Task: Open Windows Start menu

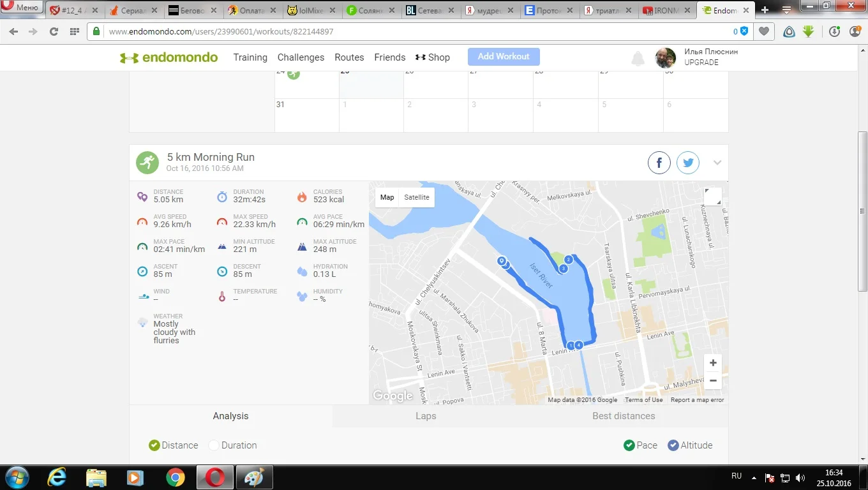Action: (17, 477)
